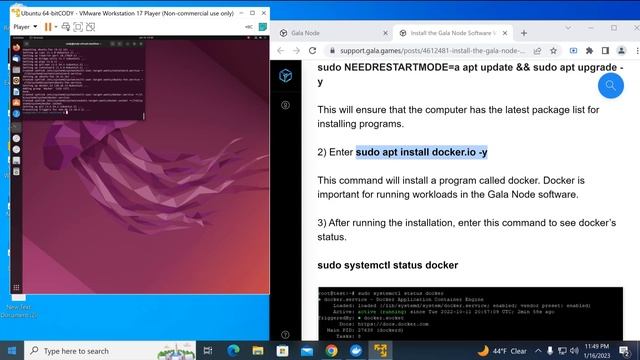This screenshot has width=640, height=360.
Task: Open the 44°F Clear weather widget
Action: (x=502, y=351)
